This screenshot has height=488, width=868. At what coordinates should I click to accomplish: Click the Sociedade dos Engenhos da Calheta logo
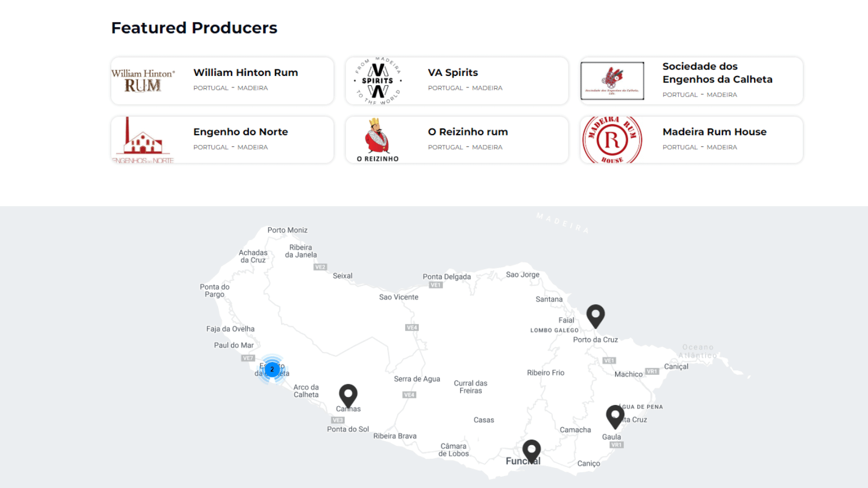pos(612,81)
